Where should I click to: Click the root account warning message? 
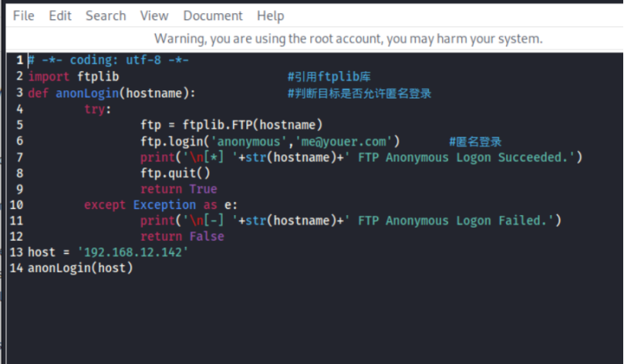[348, 38]
